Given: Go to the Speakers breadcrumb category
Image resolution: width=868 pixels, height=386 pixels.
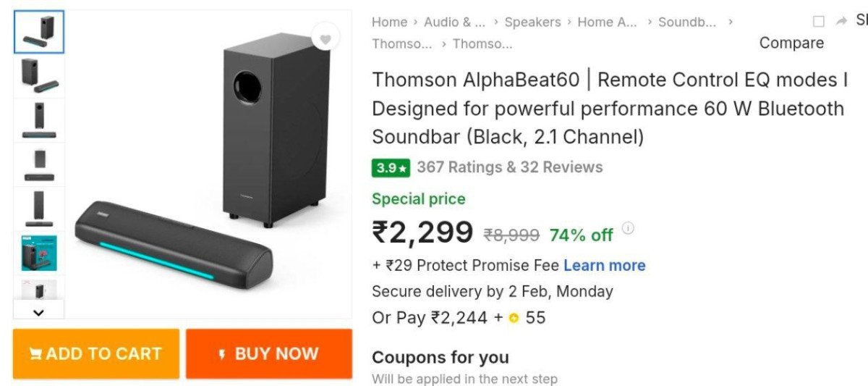Looking at the screenshot, I should [x=532, y=22].
